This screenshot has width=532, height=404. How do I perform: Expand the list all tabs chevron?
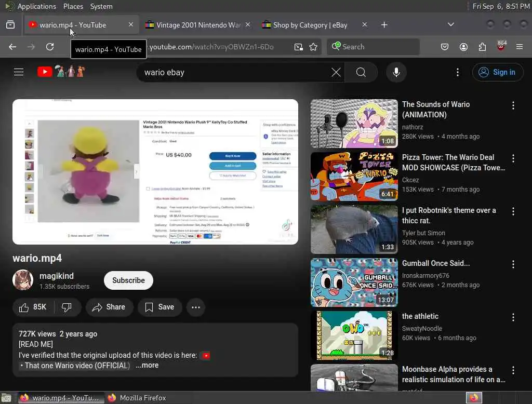pyautogui.click(x=450, y=24)
